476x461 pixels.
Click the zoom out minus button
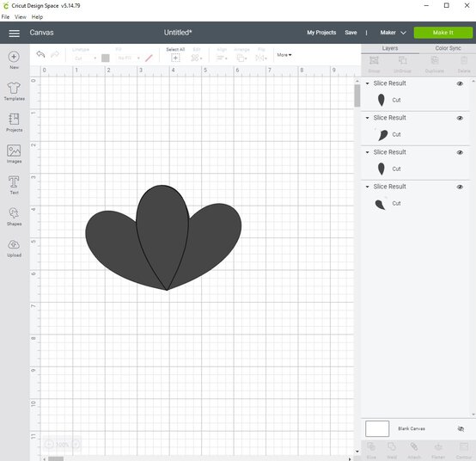[49, 445]
